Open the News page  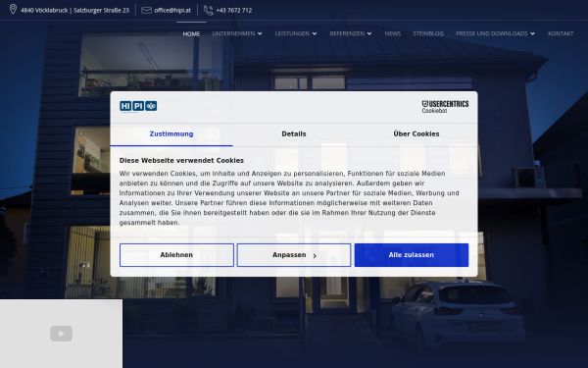[x=393, y=33]
